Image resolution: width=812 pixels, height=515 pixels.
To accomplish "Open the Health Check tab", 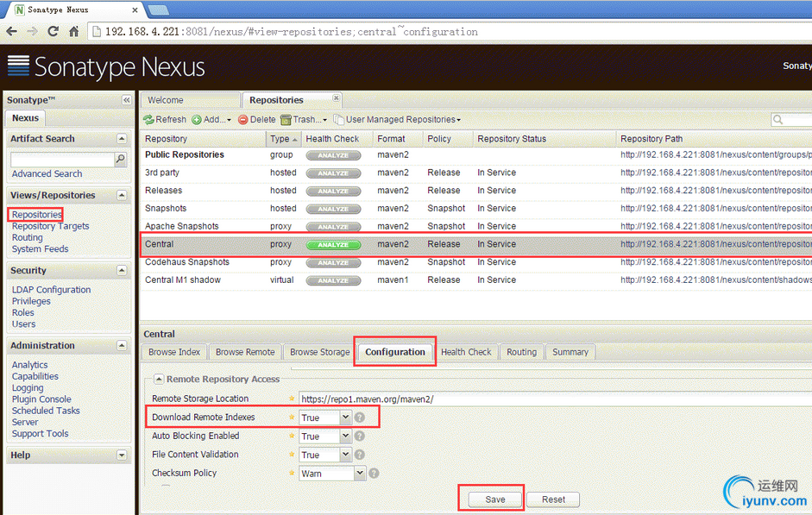I will (x=466, y=352).
